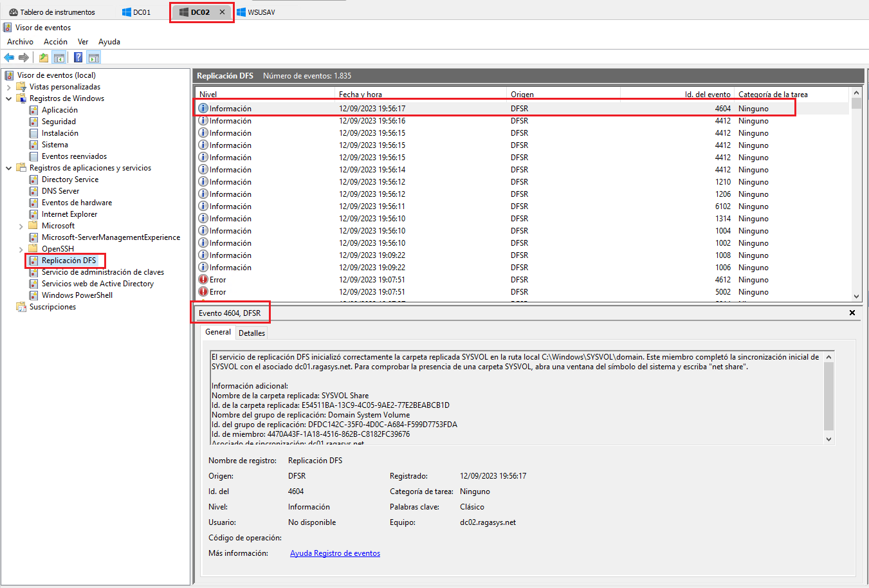Close the DC02 tab with its X
Screen dimensions: 869x588
222,12
